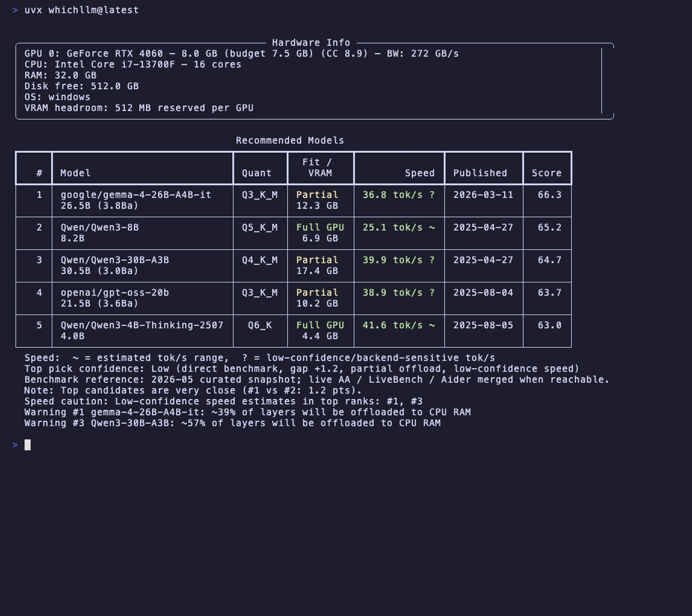692x616 pixels.
Task: Select the GPU 0 GeForce RTX 4060 line
Action: click(x=242, y=54)
